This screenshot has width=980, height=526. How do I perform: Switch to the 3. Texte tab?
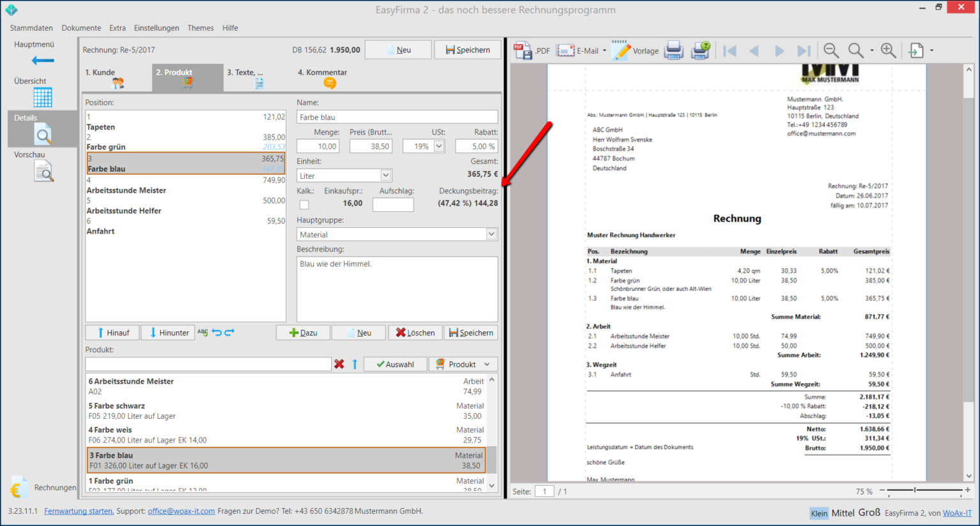(258, 78)
